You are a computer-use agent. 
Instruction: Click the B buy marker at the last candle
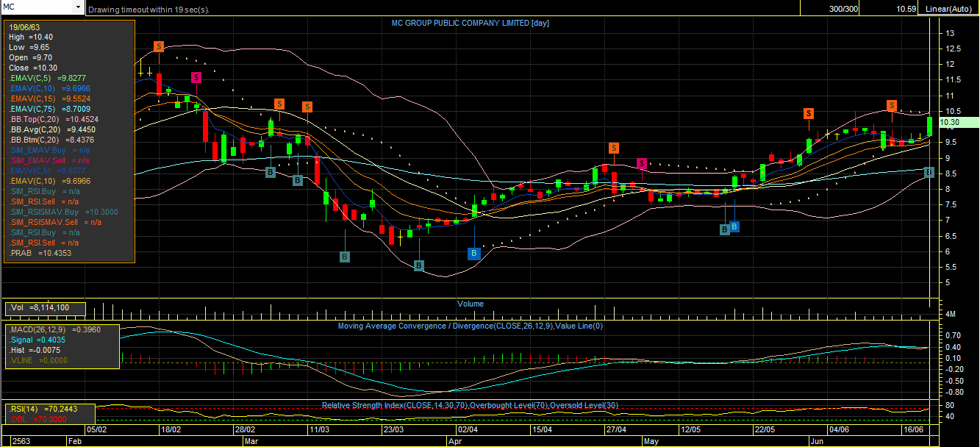929,172
